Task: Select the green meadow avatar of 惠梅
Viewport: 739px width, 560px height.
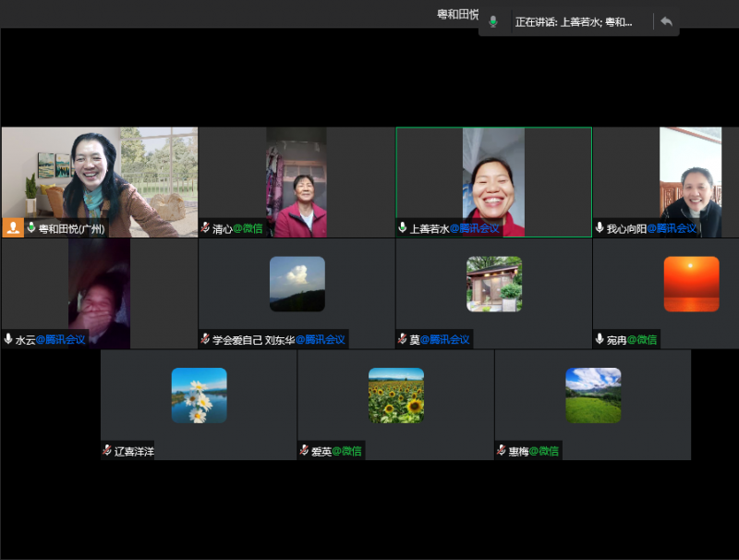Action: pos(593,396)
